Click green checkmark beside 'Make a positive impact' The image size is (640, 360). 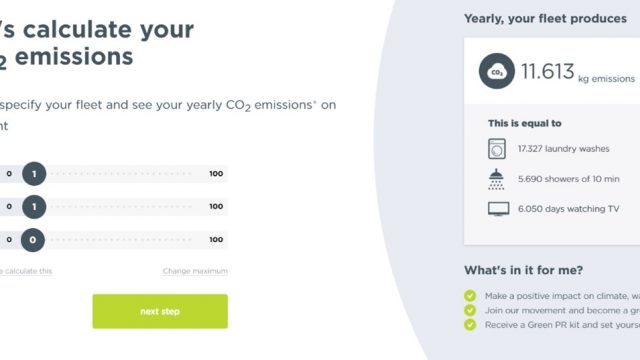pyautogui.click(x=470, y=296)
